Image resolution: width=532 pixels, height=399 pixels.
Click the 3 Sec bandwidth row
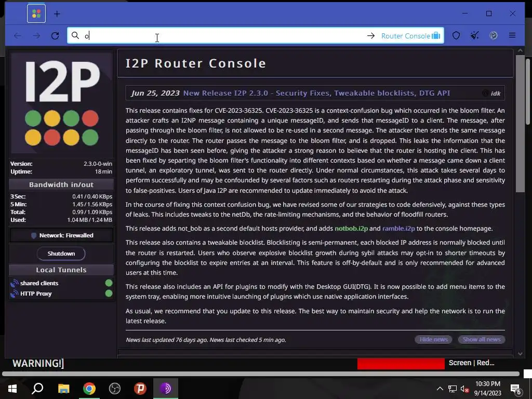pos(61,196)
